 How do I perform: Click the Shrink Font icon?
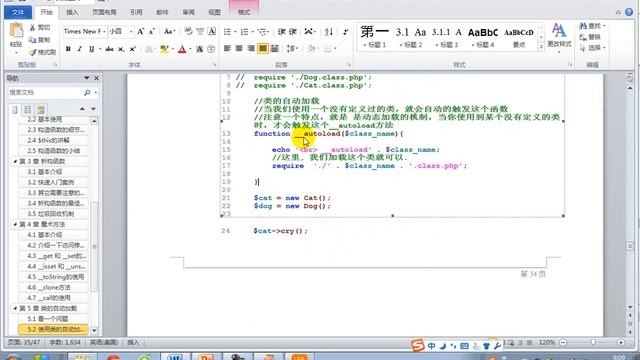[x=151, y=31]
